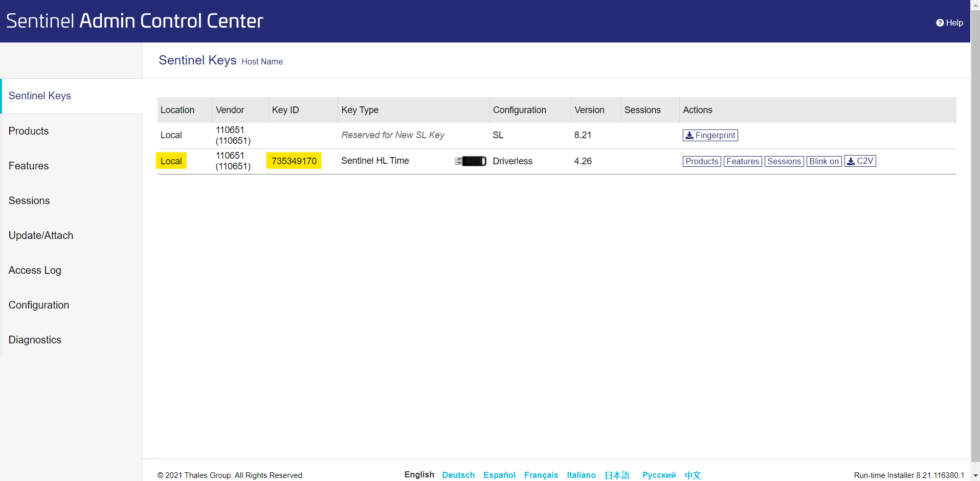Image resolution: width=980 pixels, height=481 pixels.
Task: Turn Blink on for the HL key
Action: coord(823,161)
